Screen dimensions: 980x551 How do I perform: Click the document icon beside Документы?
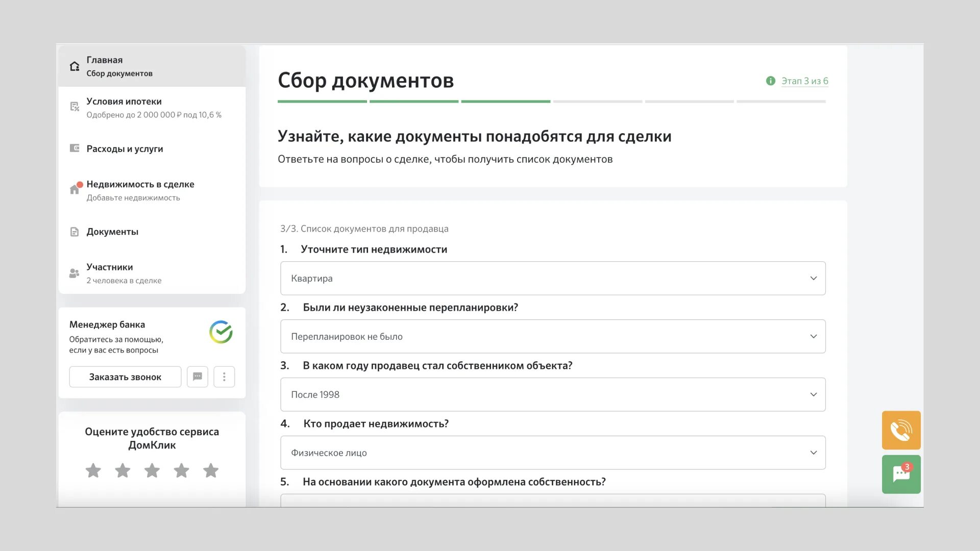click(75, 232)
